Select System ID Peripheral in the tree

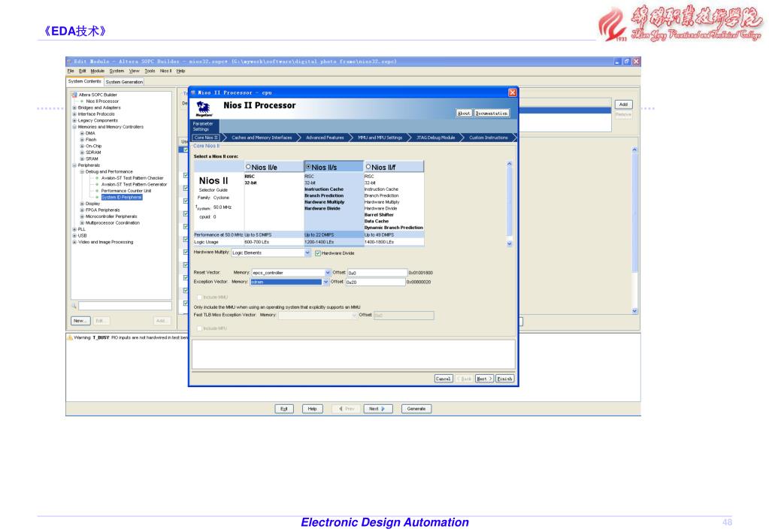[x=122, y=197]
